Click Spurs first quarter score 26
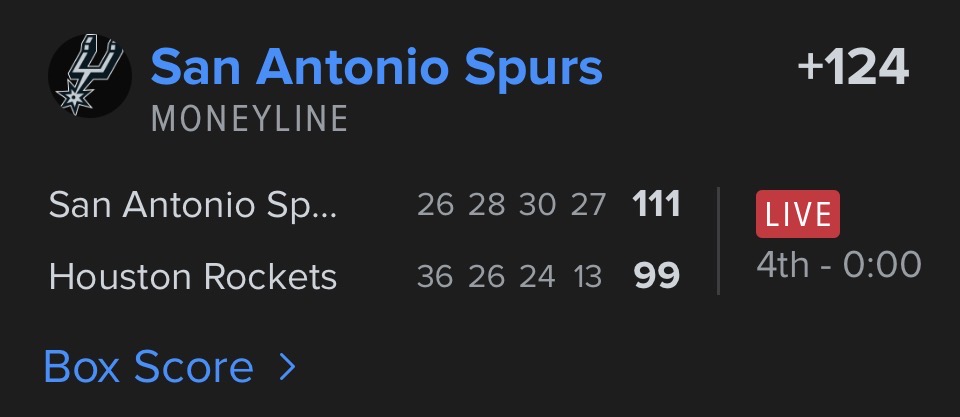Screen dimensions: 960x417 [x=435, y=206]
